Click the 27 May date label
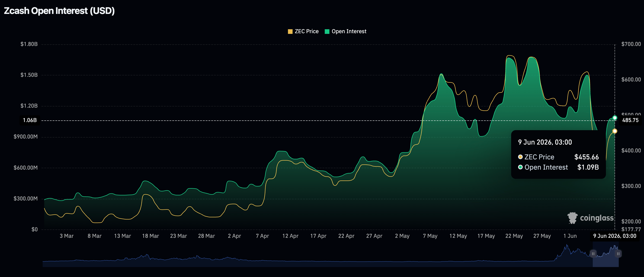The image size is (644, 277). coord(542,236)
